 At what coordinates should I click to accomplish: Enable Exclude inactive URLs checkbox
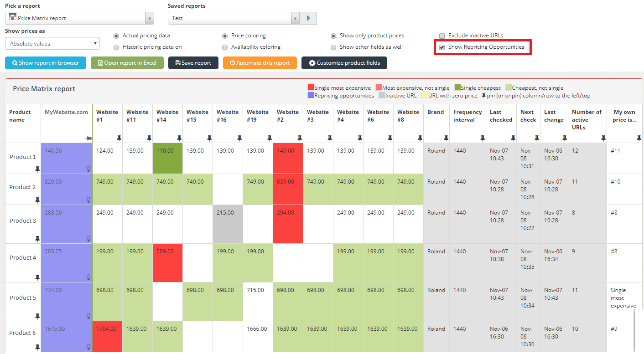(x=442, y=36)
